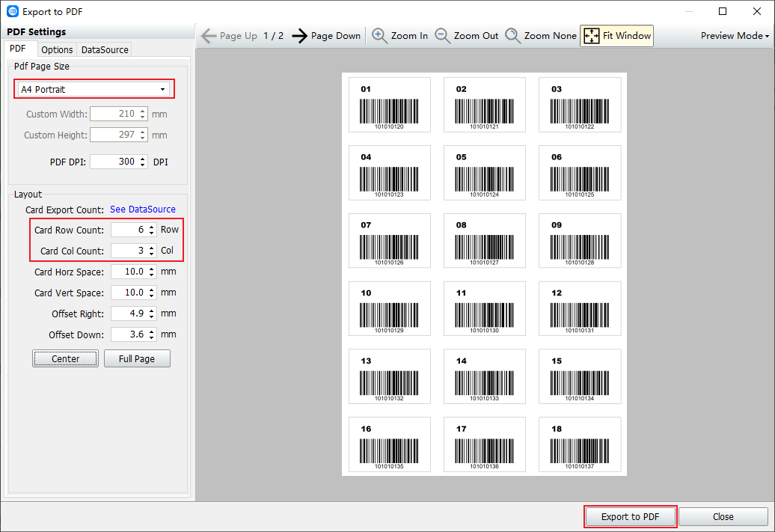
Task: Increase Card Horz Space with up arrow
Action: pyautogui.click(x=152, y=268)
